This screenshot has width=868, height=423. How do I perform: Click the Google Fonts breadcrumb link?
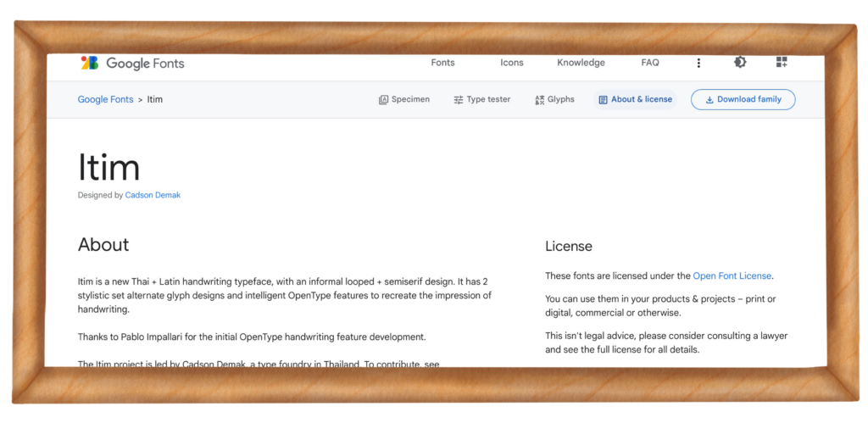point(105,99)
